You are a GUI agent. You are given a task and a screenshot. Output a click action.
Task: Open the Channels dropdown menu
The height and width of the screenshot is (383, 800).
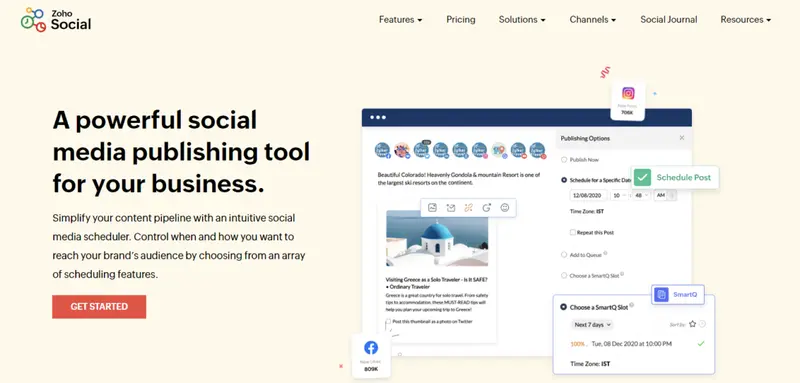point(593,19)
